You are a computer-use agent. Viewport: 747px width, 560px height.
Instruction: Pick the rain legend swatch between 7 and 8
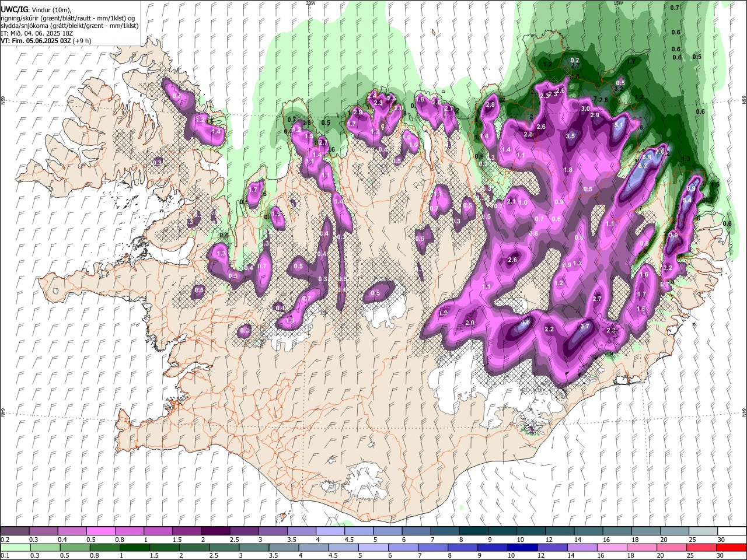(432, 547)
